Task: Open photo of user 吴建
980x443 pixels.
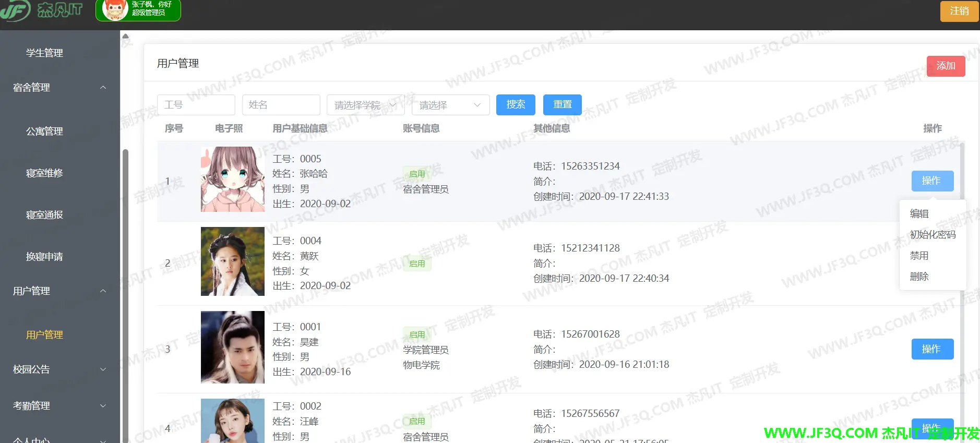Action: coord(232,347)
